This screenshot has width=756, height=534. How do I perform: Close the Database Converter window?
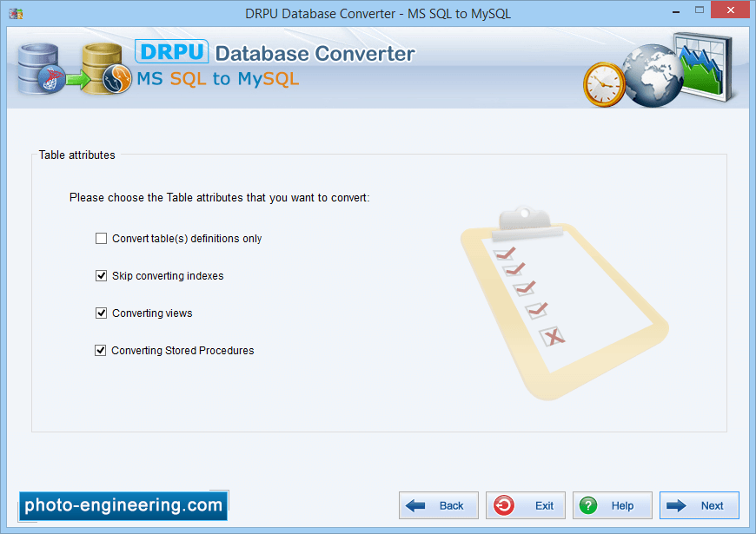pos(731,10)
